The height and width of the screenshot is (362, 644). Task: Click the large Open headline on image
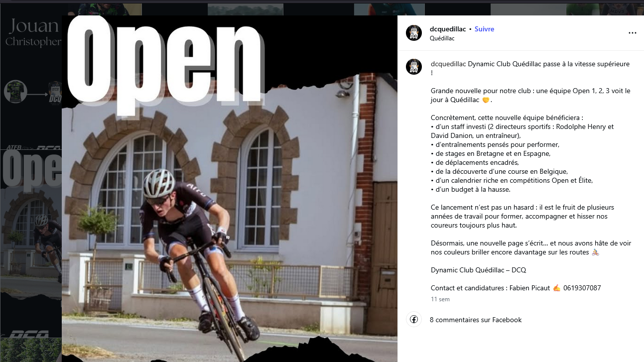[165, 63]
